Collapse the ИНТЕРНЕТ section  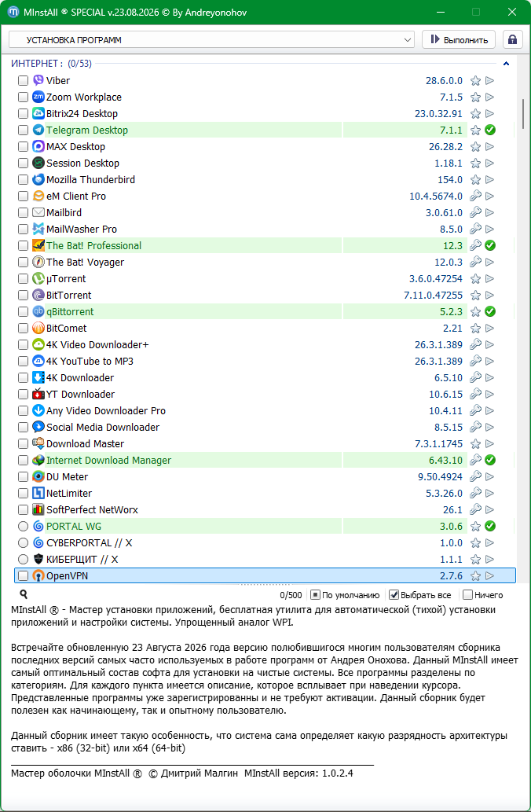[506, 64]
